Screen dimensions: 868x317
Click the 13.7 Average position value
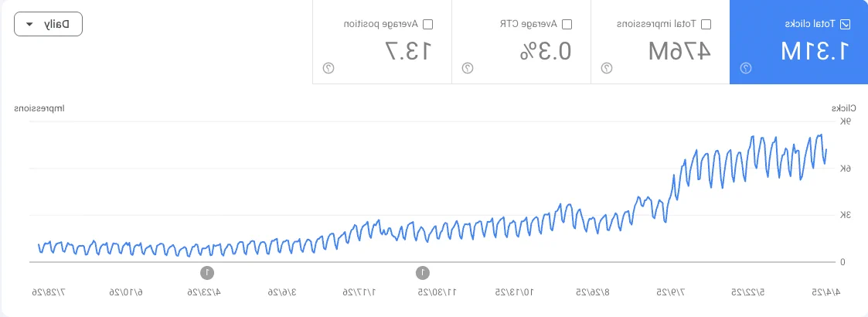pos(409,51)
